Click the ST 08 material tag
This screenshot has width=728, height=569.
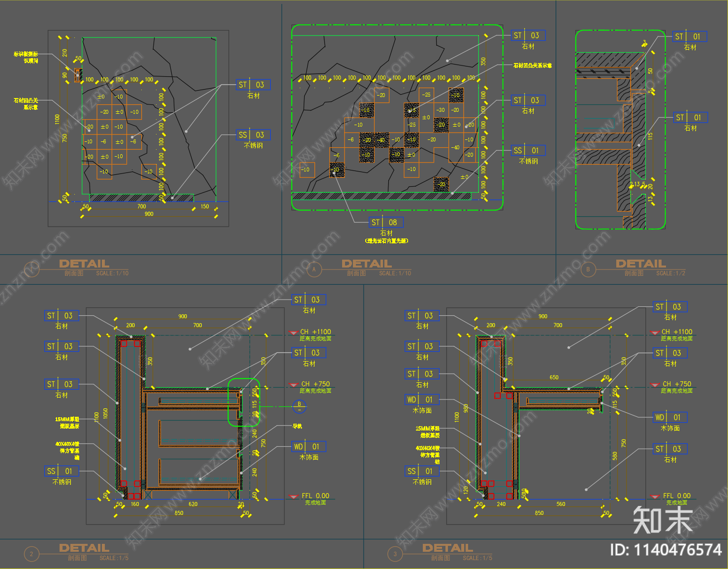point(386,222)
